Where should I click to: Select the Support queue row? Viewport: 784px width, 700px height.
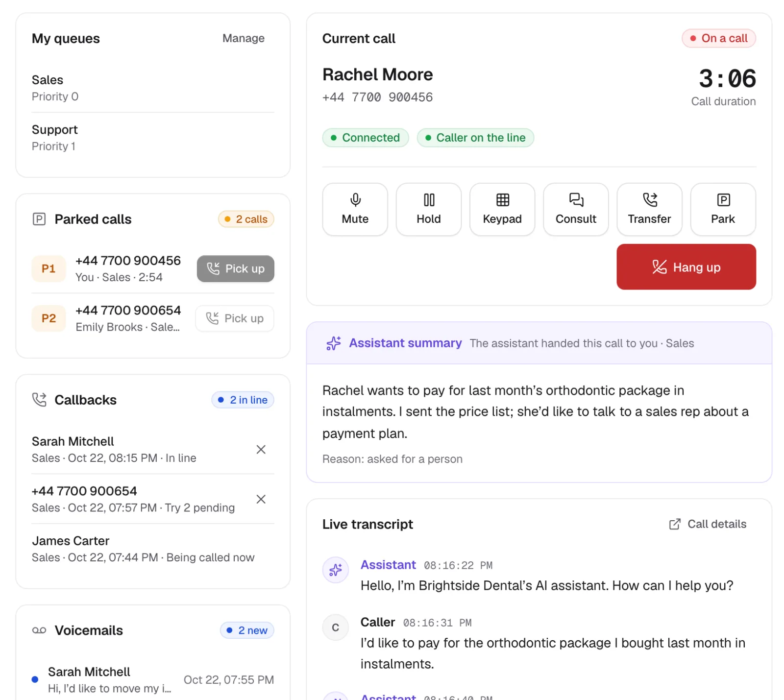click(153, 138)
